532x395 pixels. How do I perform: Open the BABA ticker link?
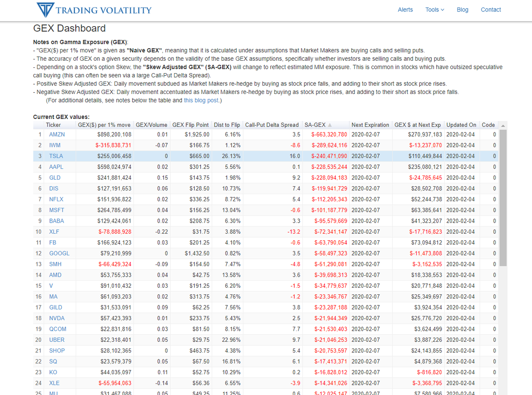pyautogui.click(x=56, y=221)
